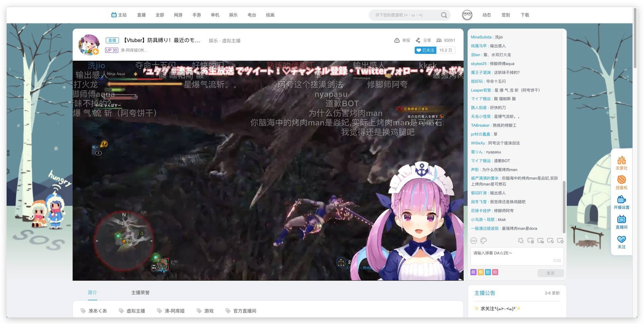644x324 pixels.
Task: Open the emoji picker for danmaku
Action: [x=473, y=240]
